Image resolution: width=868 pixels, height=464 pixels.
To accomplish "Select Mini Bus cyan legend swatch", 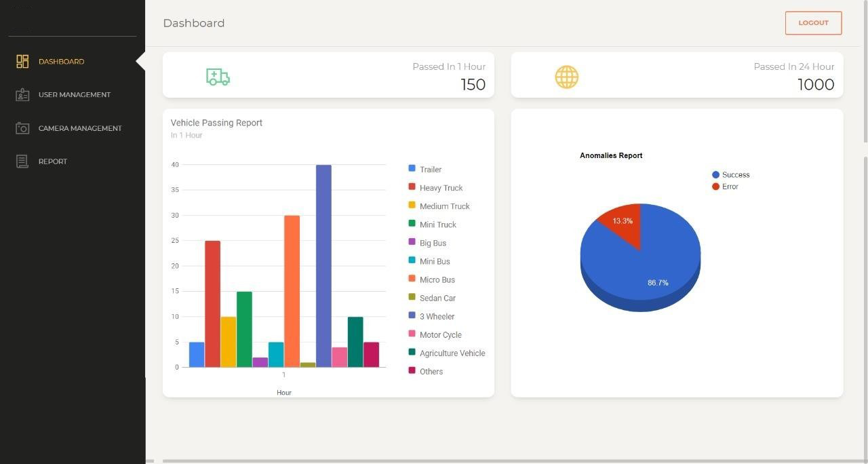I will click(x=412, y=260).
